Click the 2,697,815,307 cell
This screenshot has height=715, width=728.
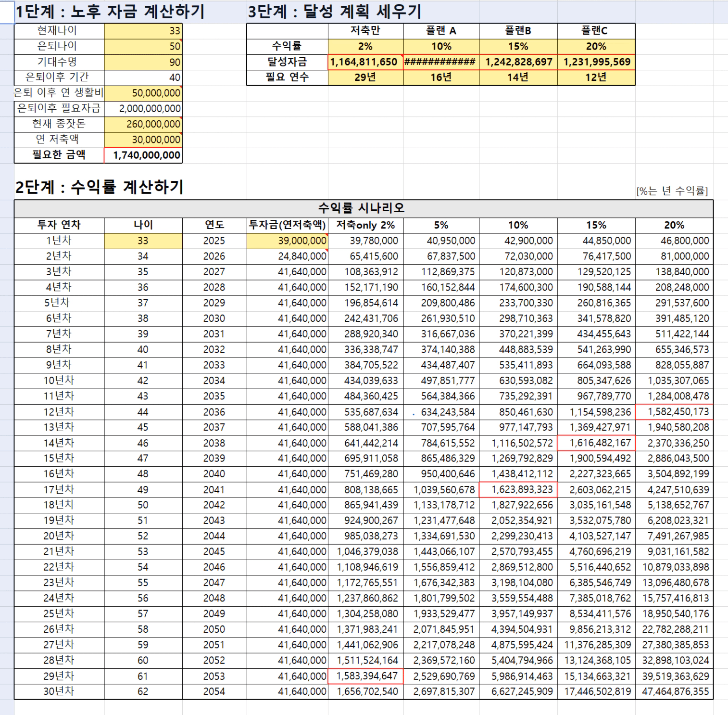[x=441, y=691]
